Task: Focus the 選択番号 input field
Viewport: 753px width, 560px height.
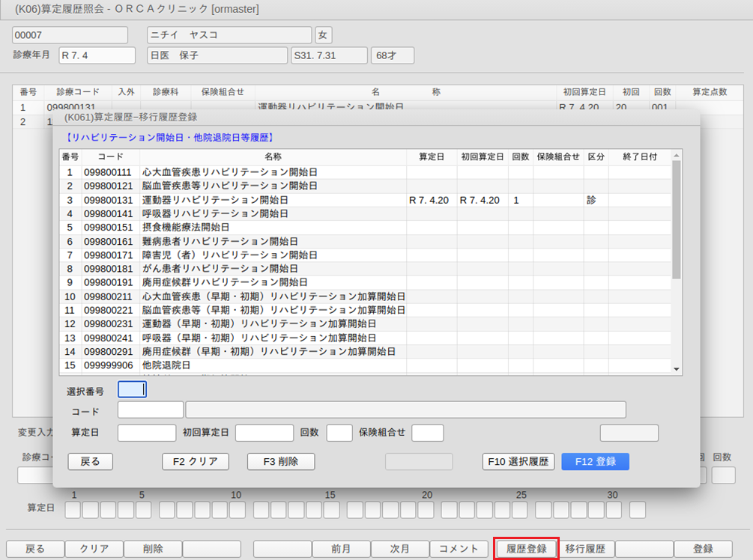Action: pos(132,389)
